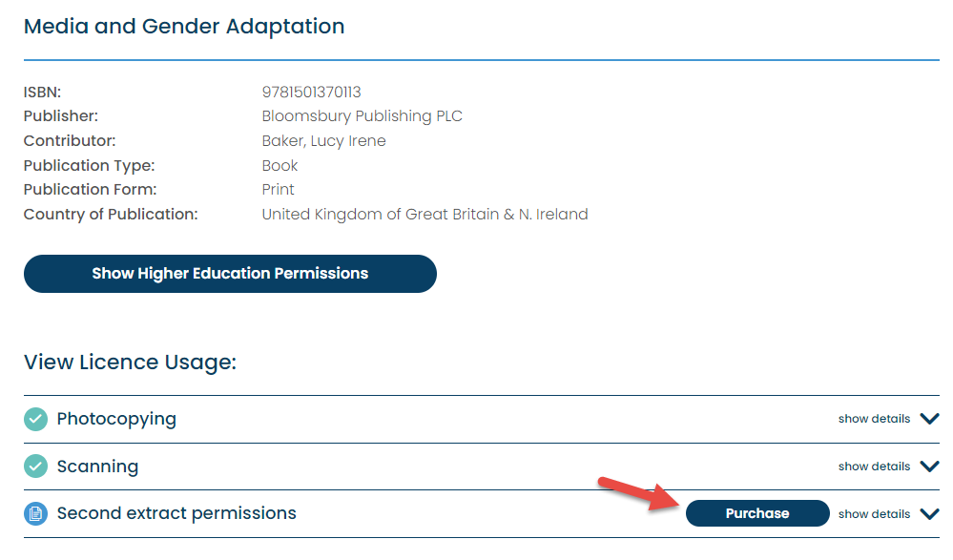
Task: Click the Second extract permissions document icon
Action: tap(35, 514)
